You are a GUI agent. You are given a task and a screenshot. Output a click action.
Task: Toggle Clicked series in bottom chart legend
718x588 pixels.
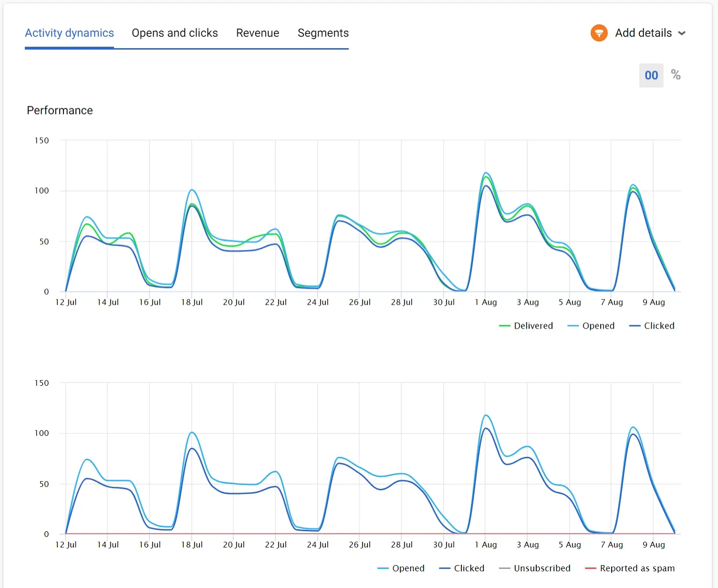pyautogui.click(x=462, y=568)
